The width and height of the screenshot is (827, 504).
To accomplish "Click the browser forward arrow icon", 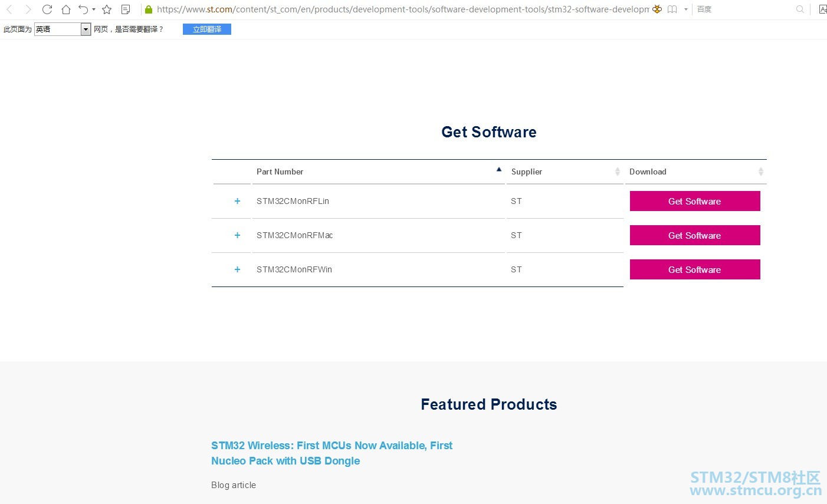I will [28, 9].
